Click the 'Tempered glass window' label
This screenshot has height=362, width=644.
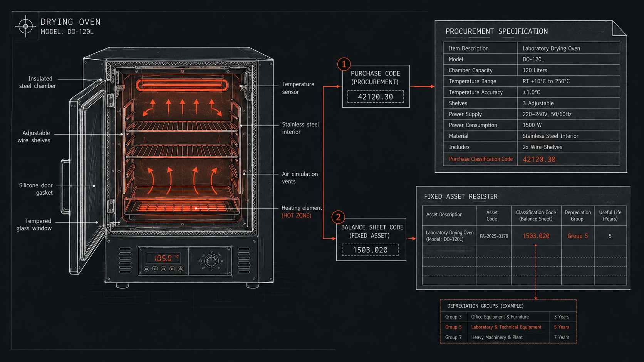(34, 225)
